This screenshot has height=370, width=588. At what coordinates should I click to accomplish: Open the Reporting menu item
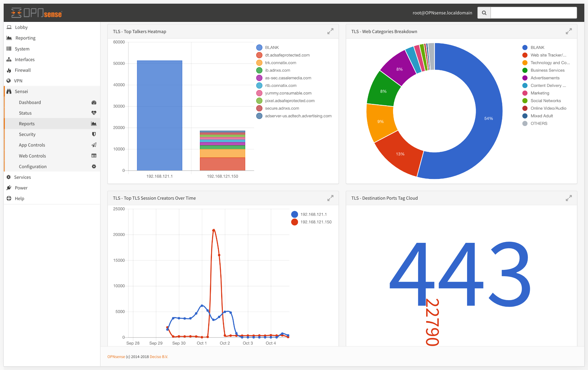pos(25,38)
